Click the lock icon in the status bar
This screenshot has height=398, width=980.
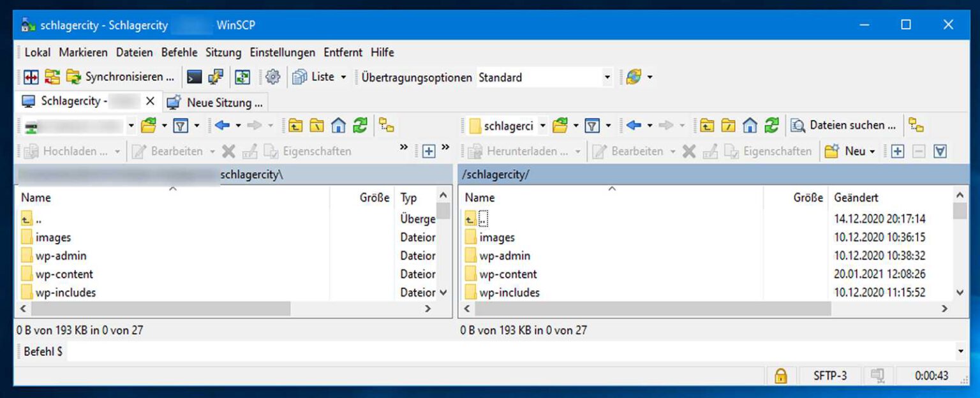(781, 376)
